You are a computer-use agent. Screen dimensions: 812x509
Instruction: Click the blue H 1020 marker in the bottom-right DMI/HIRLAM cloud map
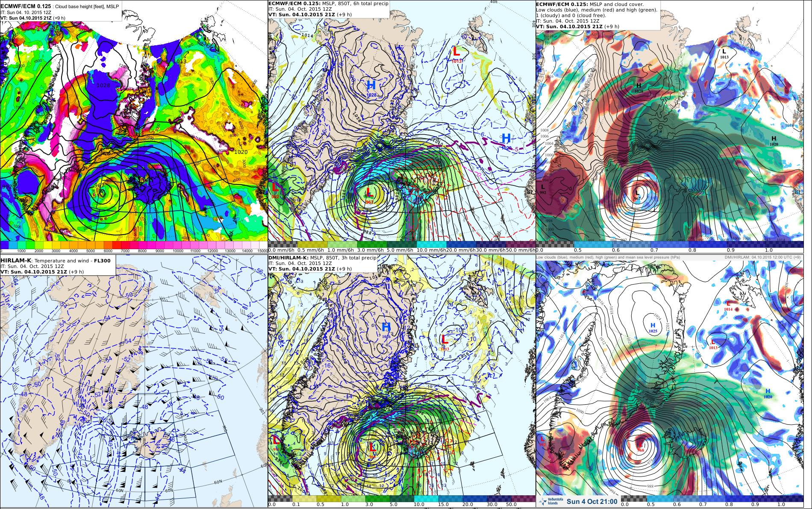click(x=768, y=393)
